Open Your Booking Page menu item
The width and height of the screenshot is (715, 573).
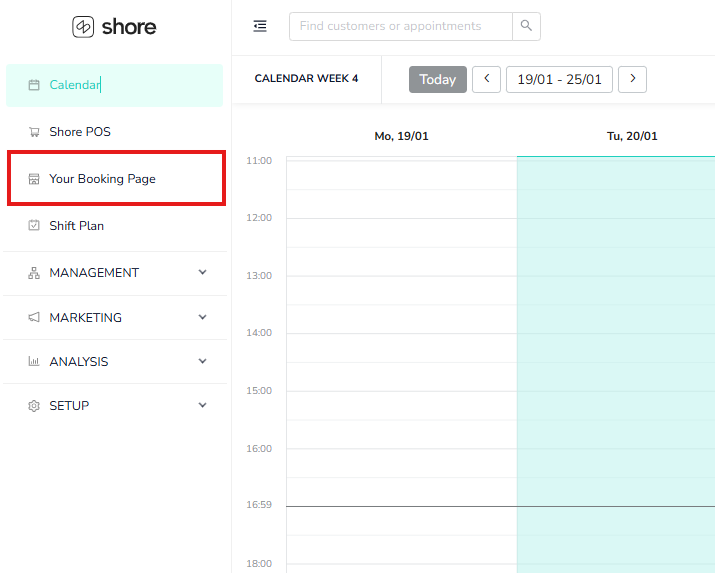point(103,179)
